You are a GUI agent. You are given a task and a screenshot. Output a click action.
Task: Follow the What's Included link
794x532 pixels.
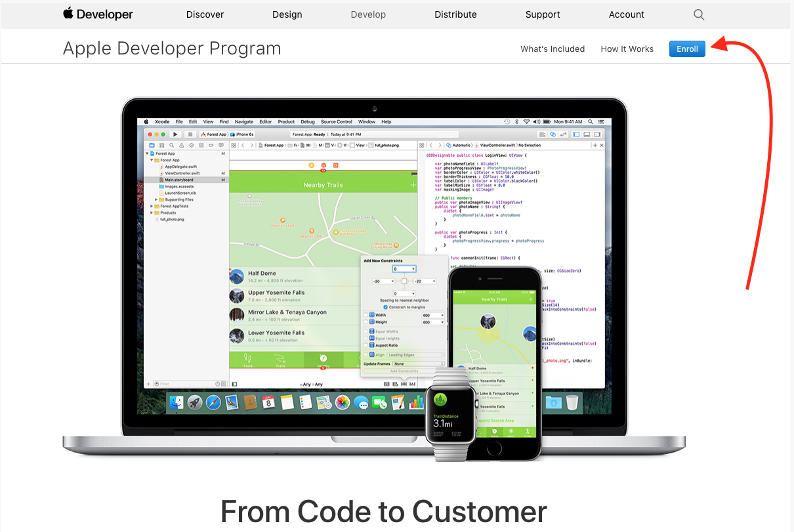click(x=553, y=49)
